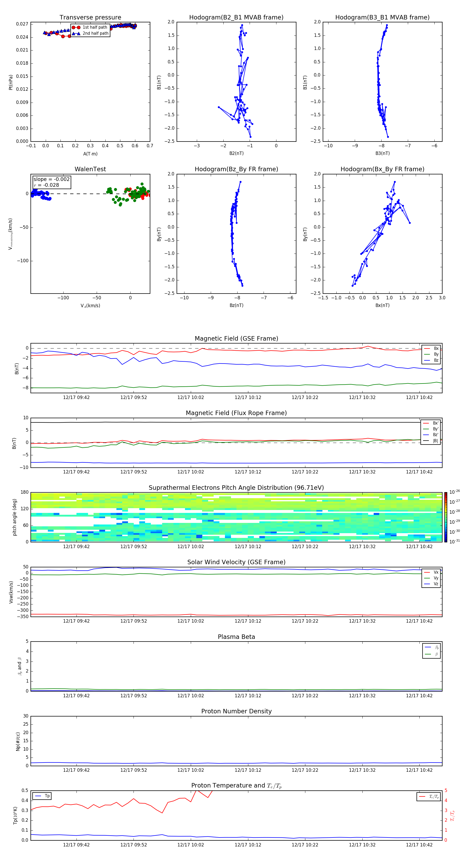Click the red Te/Tp right-axis label
Viewport: 473px width, 868px height.
(x=453, y=815)
